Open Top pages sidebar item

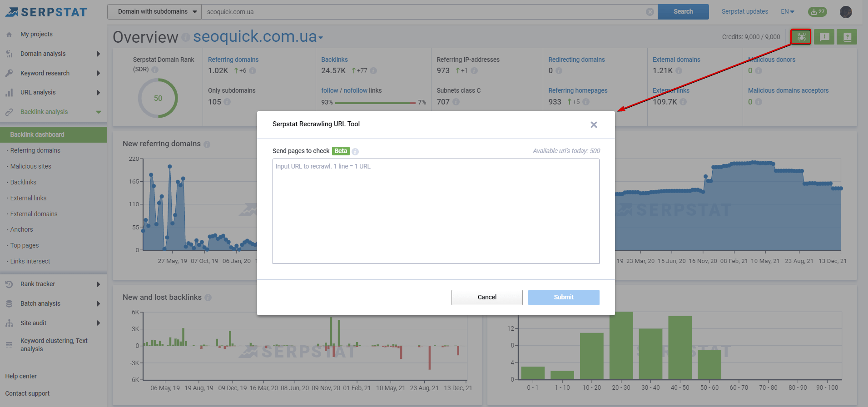pos(25,246)
